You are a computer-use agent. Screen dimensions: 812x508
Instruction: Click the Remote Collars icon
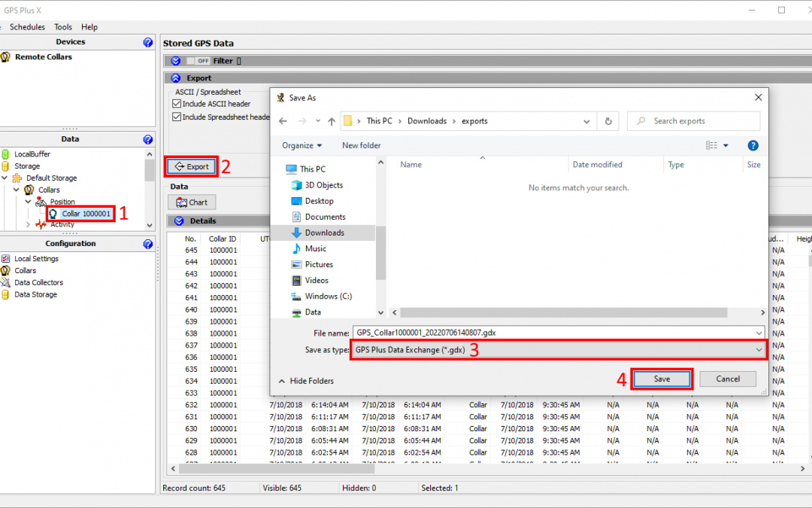pyautogui.click(x=5, y=57)
